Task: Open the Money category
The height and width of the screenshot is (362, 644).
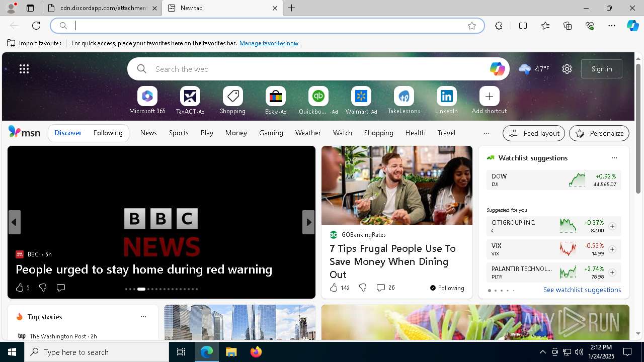Action: click(236, 133)
